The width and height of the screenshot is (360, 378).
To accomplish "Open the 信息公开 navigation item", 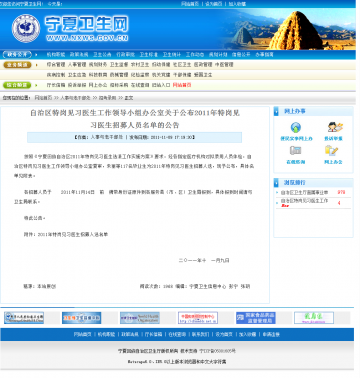I will (x=241, y=54).
